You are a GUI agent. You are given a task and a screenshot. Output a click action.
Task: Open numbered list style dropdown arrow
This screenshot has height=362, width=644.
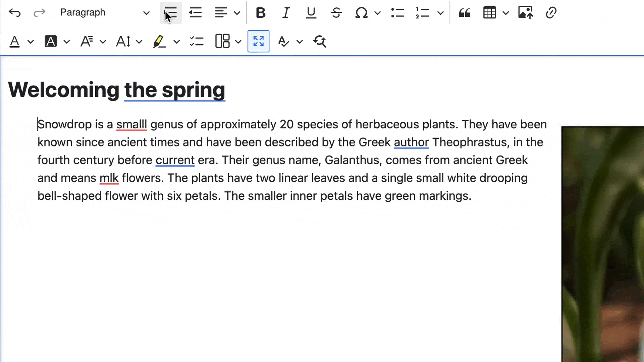point(441,13)
